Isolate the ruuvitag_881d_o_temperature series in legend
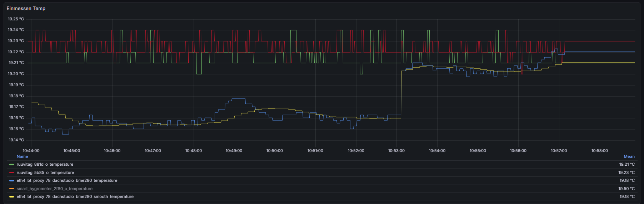The width and height of the screenshot is (644, 204). click(45, 165)
